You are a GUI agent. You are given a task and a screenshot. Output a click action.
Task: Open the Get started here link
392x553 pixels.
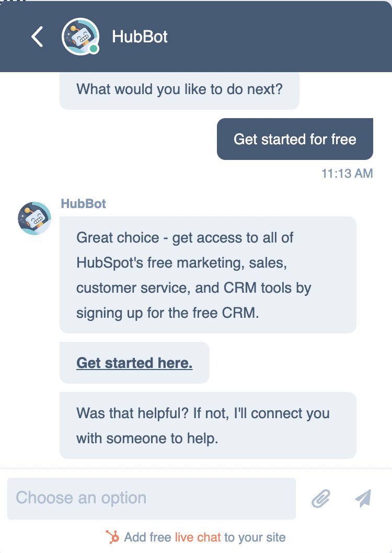point(134,362)
